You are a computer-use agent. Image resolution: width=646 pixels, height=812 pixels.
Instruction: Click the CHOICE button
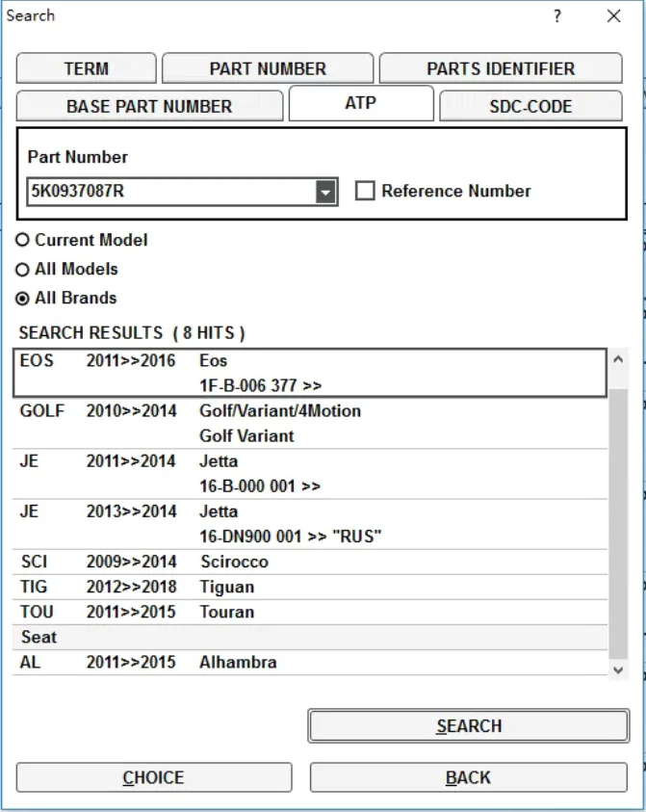153,777
